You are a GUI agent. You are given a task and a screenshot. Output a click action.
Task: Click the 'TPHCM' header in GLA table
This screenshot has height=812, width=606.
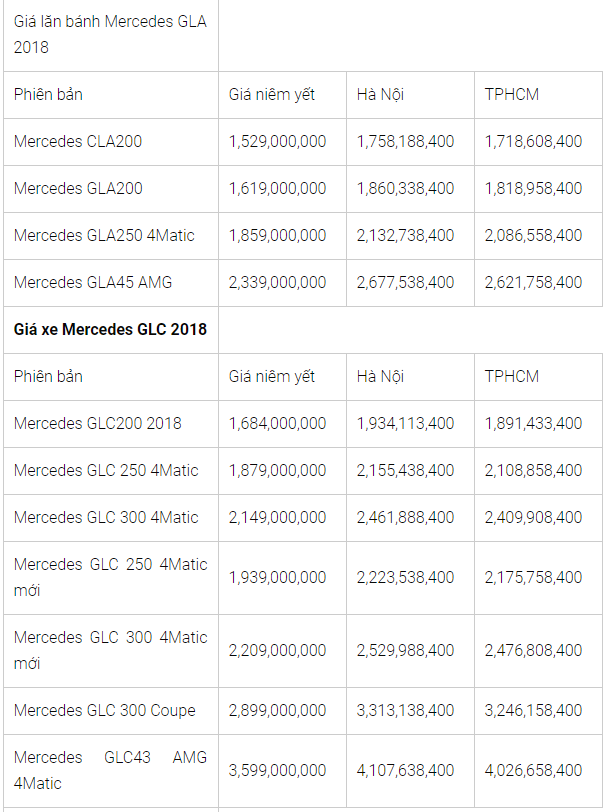(x=512, y=95)
